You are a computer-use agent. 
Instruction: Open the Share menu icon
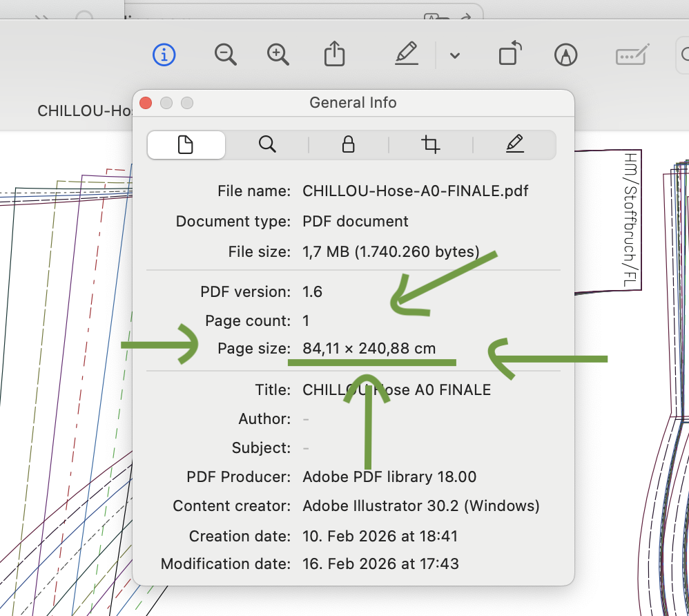(x=334, y=54)
